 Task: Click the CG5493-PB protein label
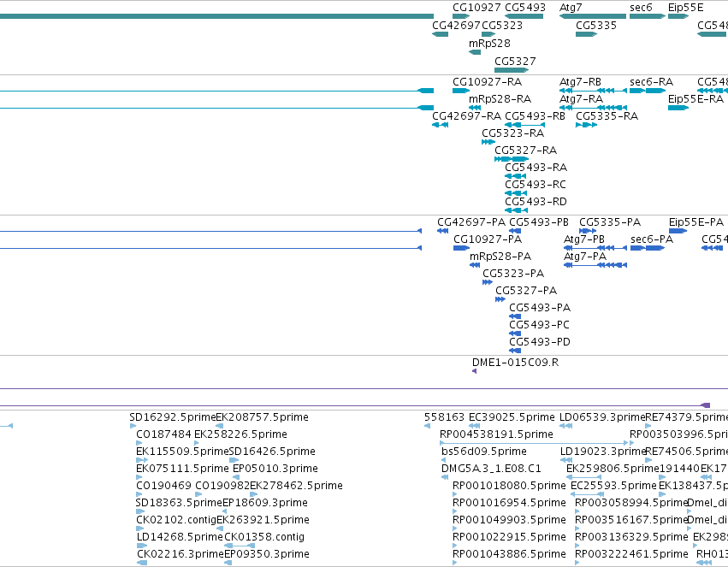tap(539, 222)
